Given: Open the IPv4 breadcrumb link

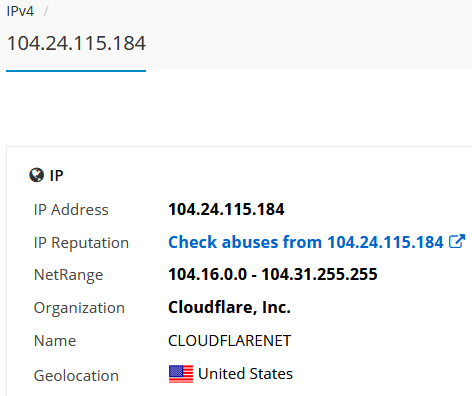Looking at the screenshot, I should click(x=20, y=11).
